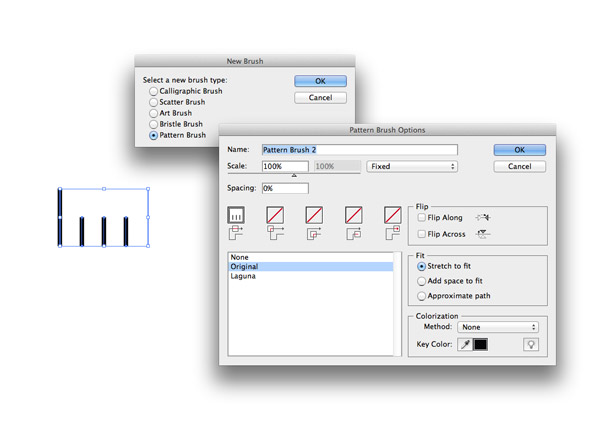Open the Fixed scale dropdown
The height and width of the screenshot is (432, 600).
click(411, 167)
